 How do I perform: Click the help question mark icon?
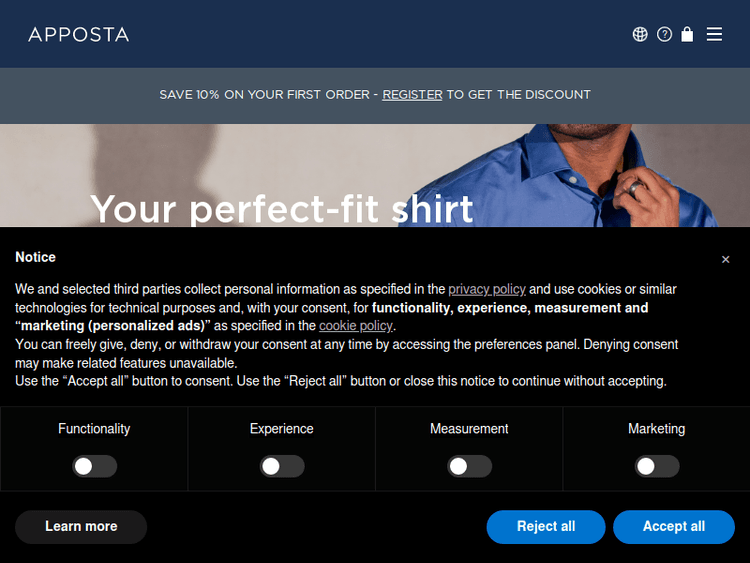(x=664, y=34)
